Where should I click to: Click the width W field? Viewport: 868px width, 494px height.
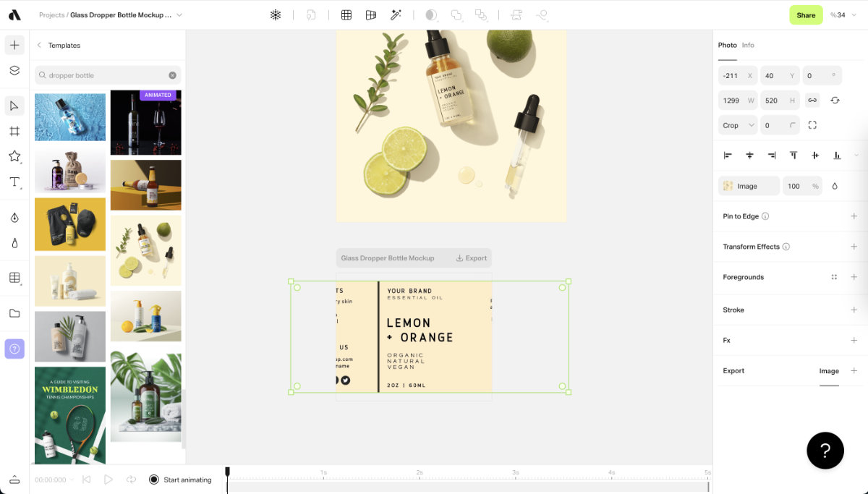click(x=738, y=101)
